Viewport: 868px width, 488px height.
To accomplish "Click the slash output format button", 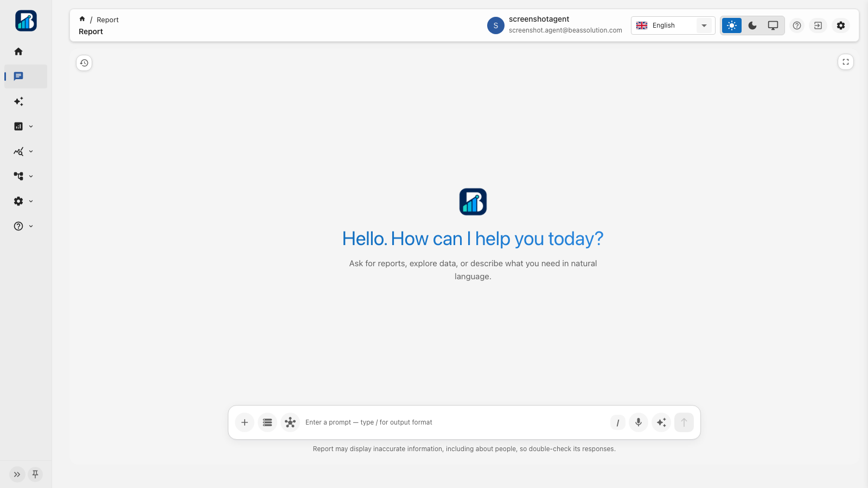I will pos(618,423).
